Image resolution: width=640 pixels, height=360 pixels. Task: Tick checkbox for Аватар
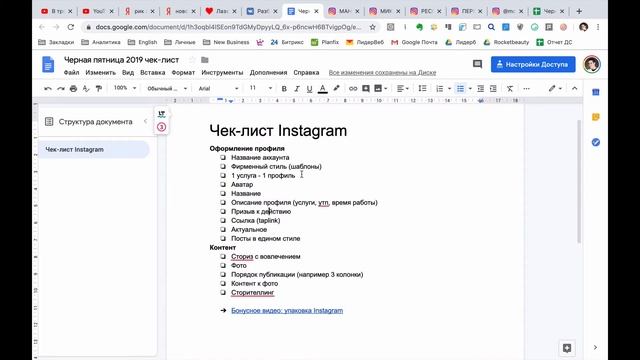(x=223, y=184)
